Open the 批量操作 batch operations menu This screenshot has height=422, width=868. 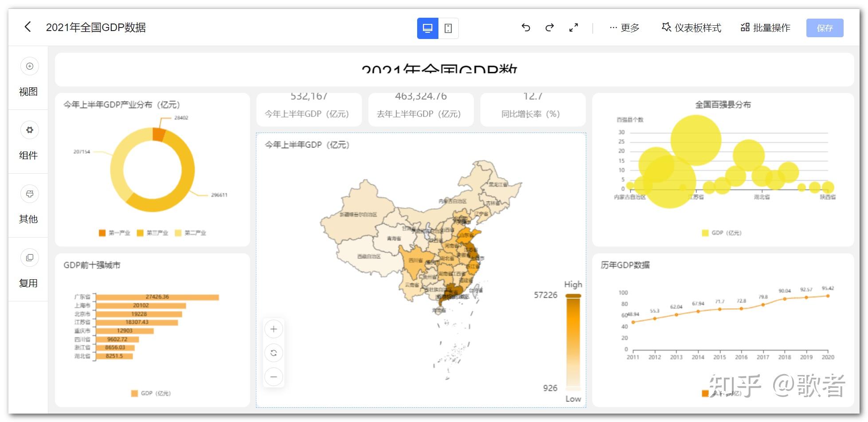(x=765, y=27)
